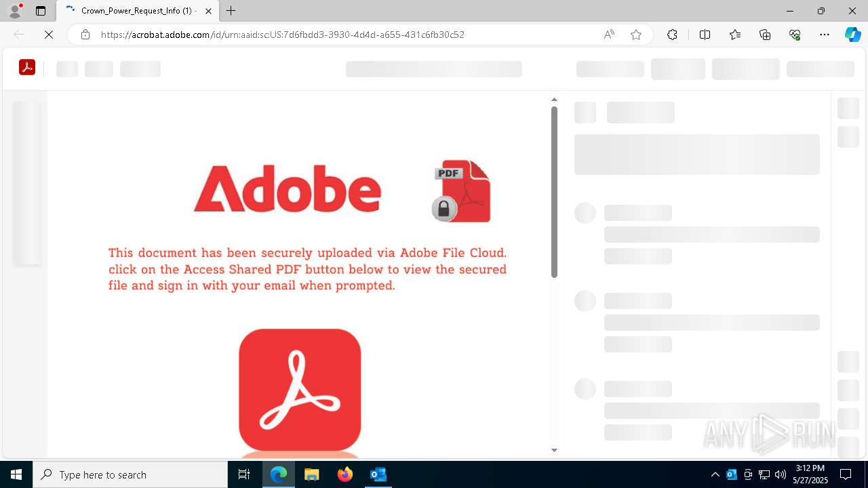Go back to previous page
This screenshot has width=868, height=488.
pyautogui.click(x=19, y=35)
